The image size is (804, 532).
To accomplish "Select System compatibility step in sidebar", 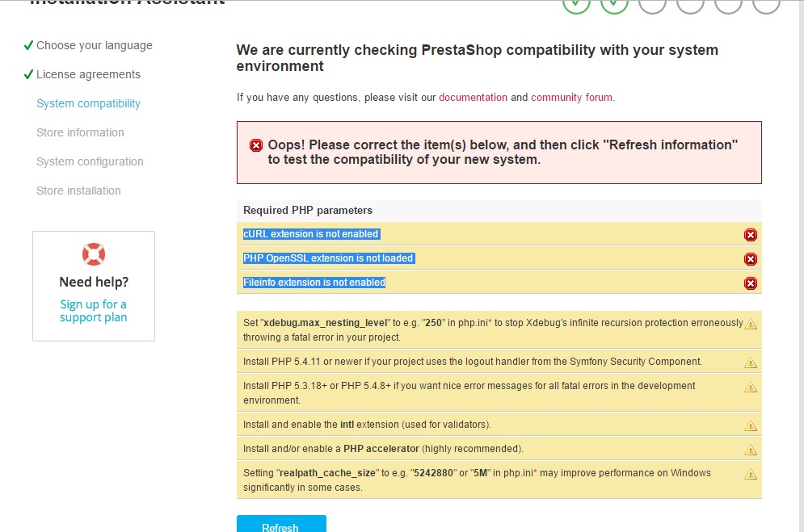I will click(88, 104).
